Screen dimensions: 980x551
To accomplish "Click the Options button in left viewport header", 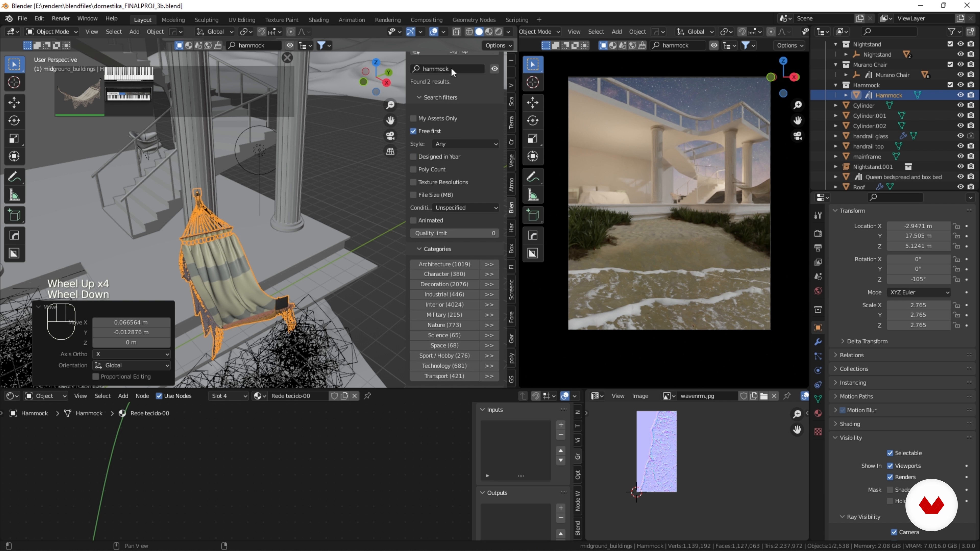I will point(499,45).
